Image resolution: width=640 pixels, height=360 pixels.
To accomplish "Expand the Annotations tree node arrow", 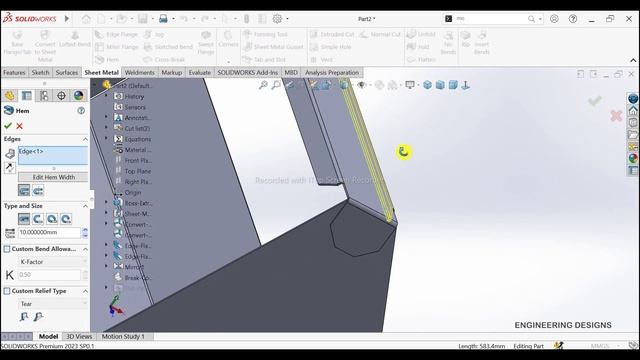I will point(107,117).
